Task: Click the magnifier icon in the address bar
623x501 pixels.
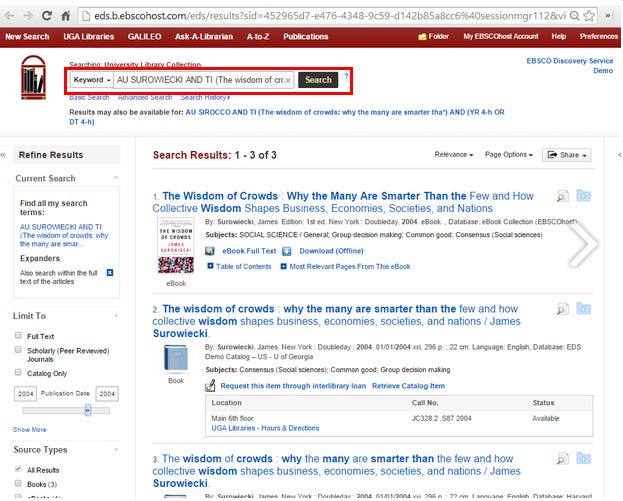Action: tap(575, 16)
